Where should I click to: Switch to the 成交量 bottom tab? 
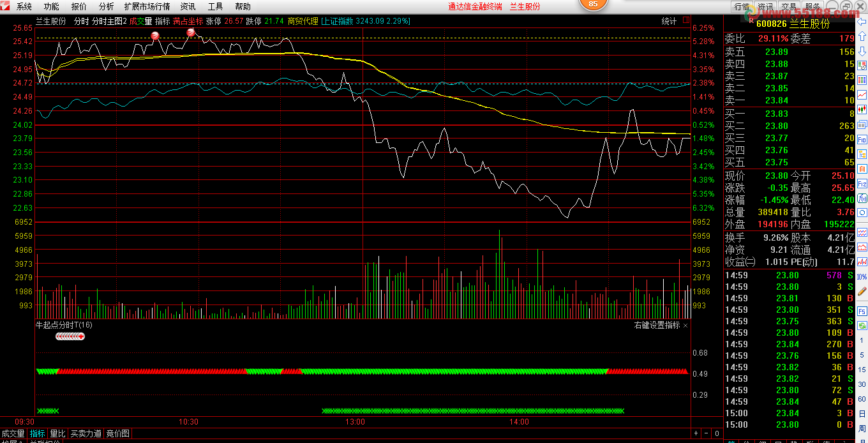click(x=13, y=433)
